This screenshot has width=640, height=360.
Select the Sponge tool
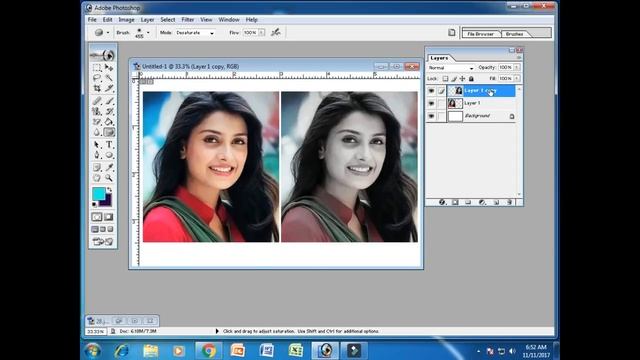tap(109, 132)
